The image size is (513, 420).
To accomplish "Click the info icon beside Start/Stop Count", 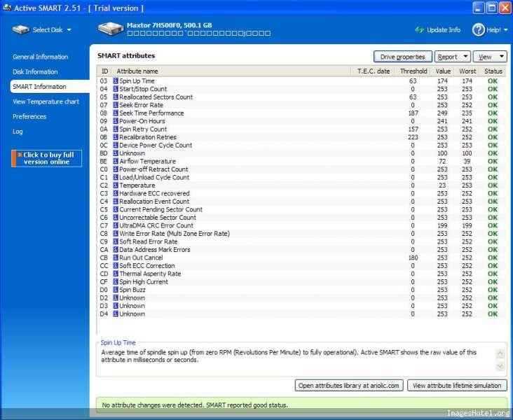I will [x=116, y=89].
